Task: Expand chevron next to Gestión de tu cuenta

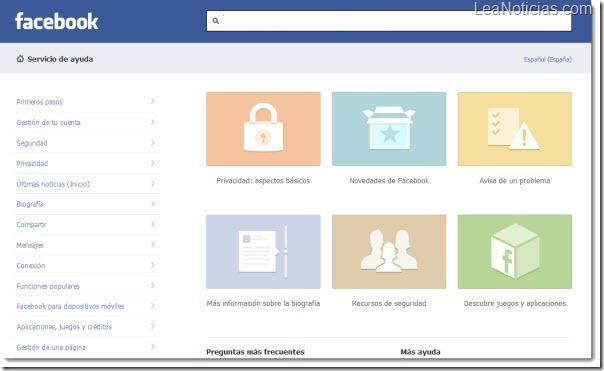Action: (x=153, y=122)
